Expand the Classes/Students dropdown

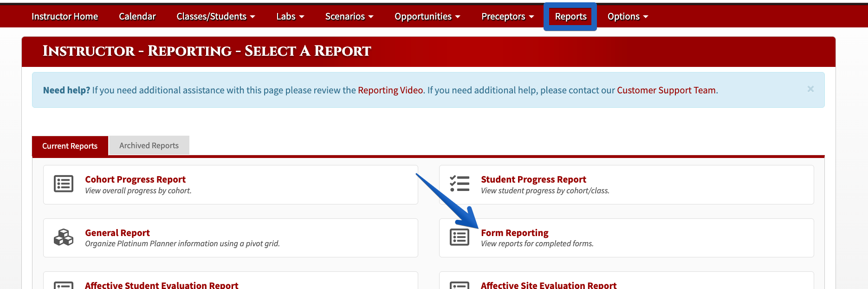216,16
